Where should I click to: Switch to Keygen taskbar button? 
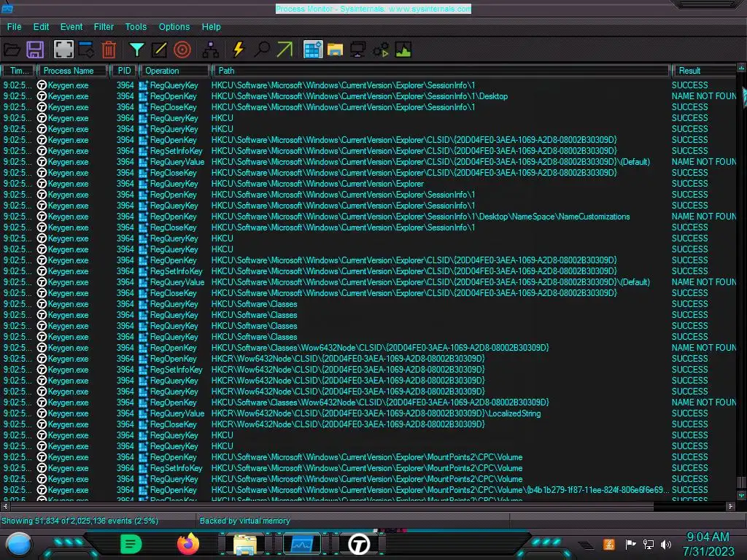359,544
